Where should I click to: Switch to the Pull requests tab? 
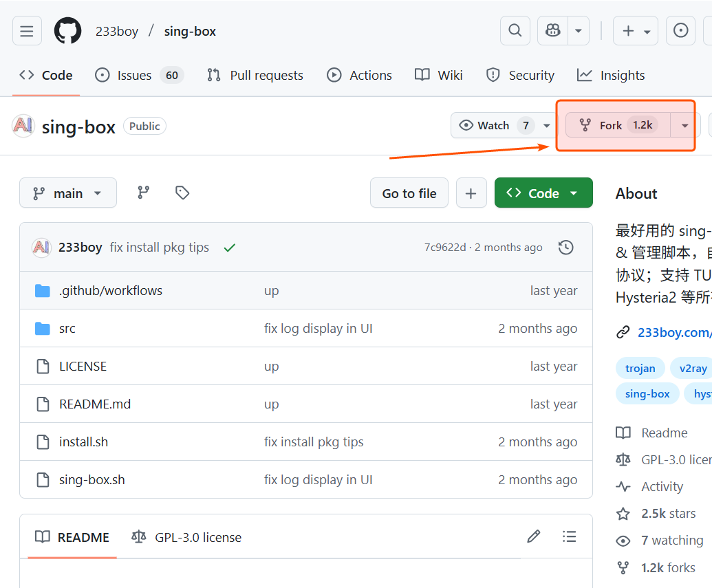tap(255, 75)
